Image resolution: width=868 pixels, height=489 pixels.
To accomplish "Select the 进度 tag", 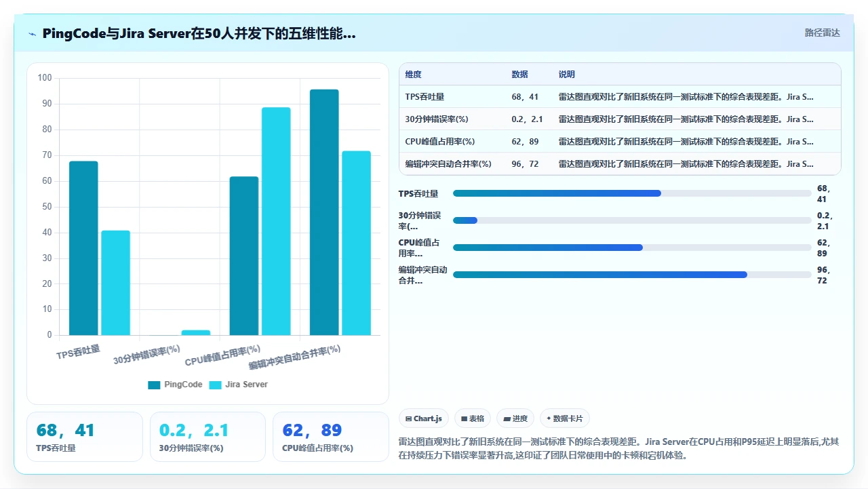I will tap(515, 418).
